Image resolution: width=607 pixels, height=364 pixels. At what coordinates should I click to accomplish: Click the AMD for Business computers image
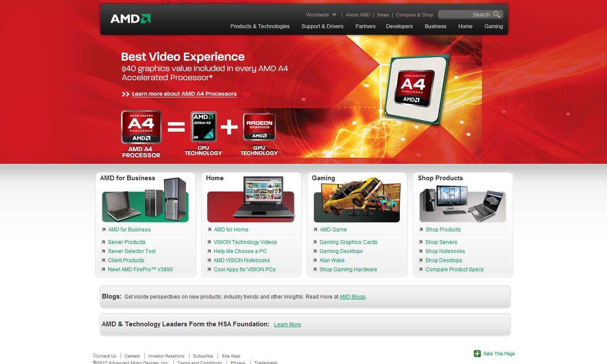pyautogui.click(x=145, y=200)
